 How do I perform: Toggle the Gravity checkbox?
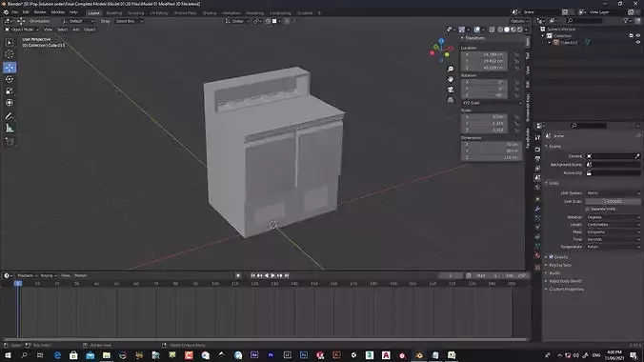[x=552, y=257]
